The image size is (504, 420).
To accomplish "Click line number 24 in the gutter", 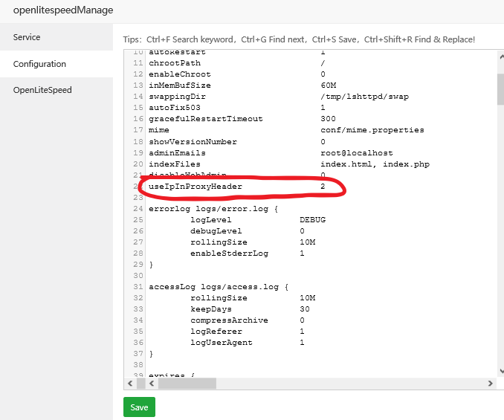I will [138, 209].
